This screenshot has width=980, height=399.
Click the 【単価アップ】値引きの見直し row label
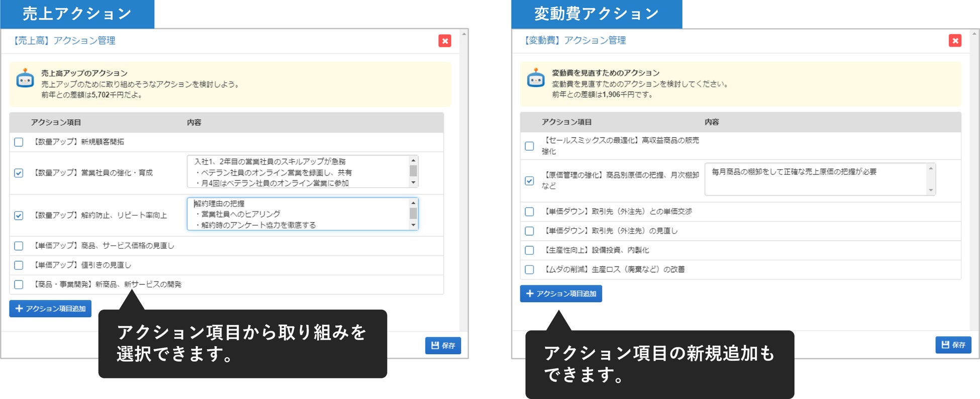pyautogui.click(x=81, y=265)
